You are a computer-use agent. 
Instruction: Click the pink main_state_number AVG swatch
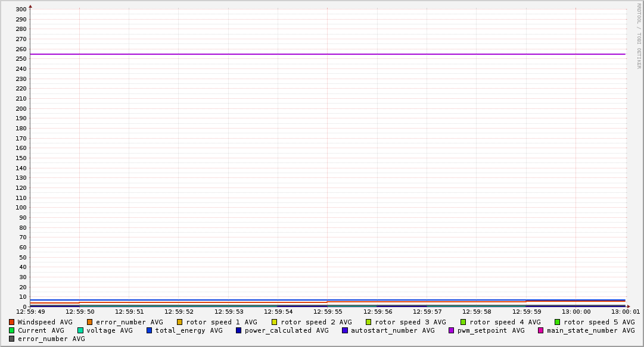click(541, 330)
